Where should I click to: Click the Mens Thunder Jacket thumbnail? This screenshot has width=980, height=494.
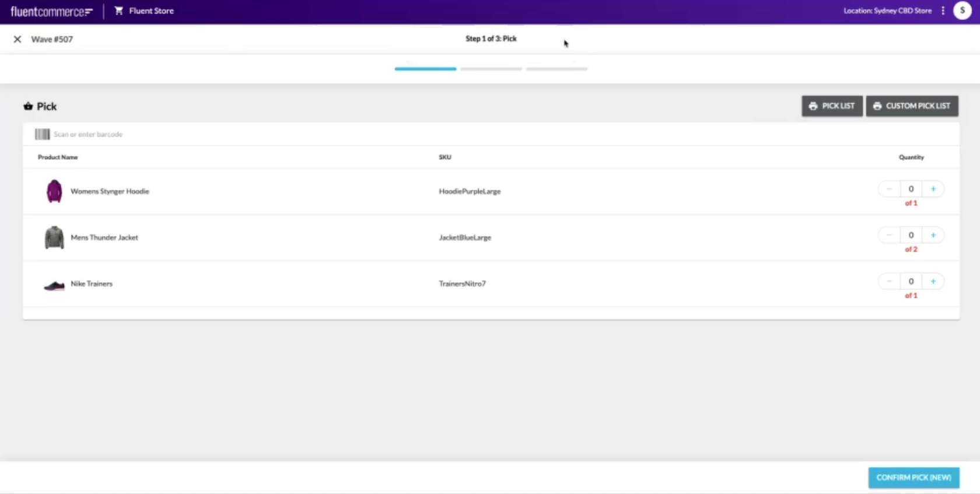coord(54,237)
